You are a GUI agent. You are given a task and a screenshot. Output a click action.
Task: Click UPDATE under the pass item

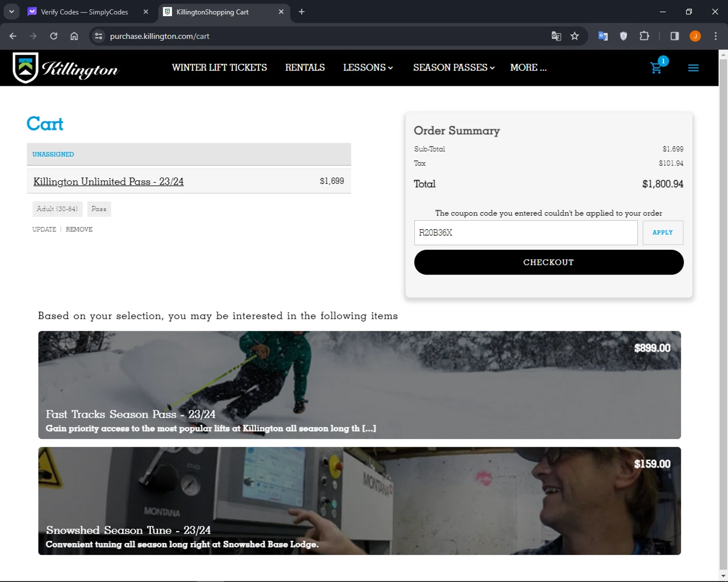[44, 229]
